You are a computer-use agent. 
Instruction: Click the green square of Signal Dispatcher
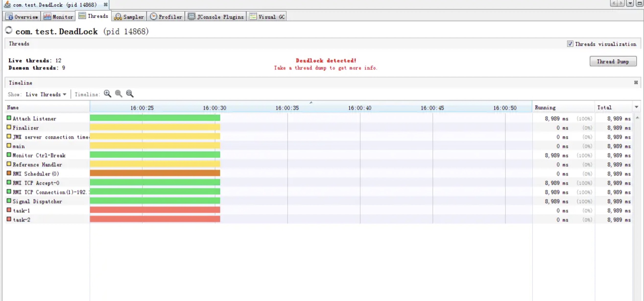point(9,201)
